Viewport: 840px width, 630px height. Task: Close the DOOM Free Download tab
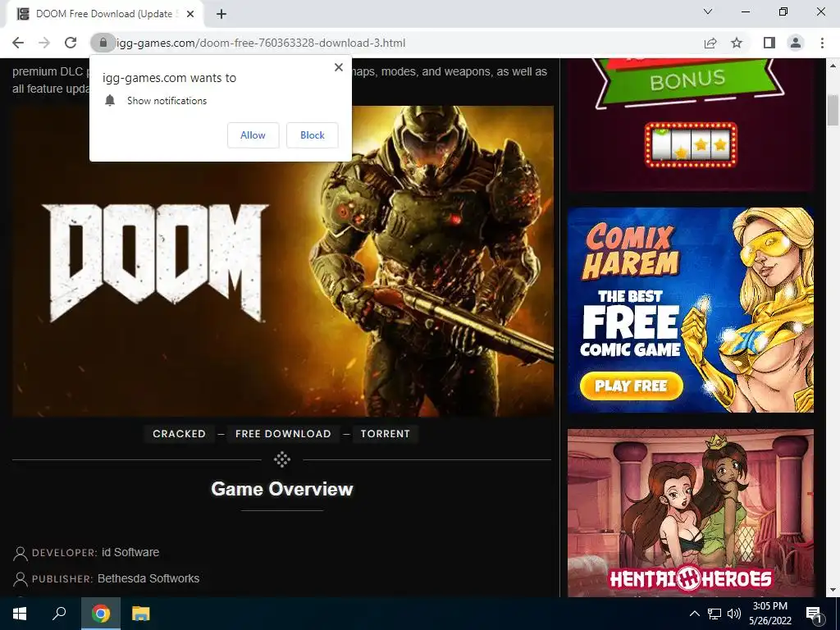[190, 14]
